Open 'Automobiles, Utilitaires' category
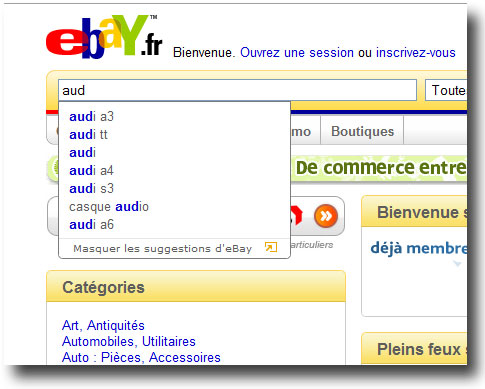This screenshot has height=389, width=485. pos(129,341)
